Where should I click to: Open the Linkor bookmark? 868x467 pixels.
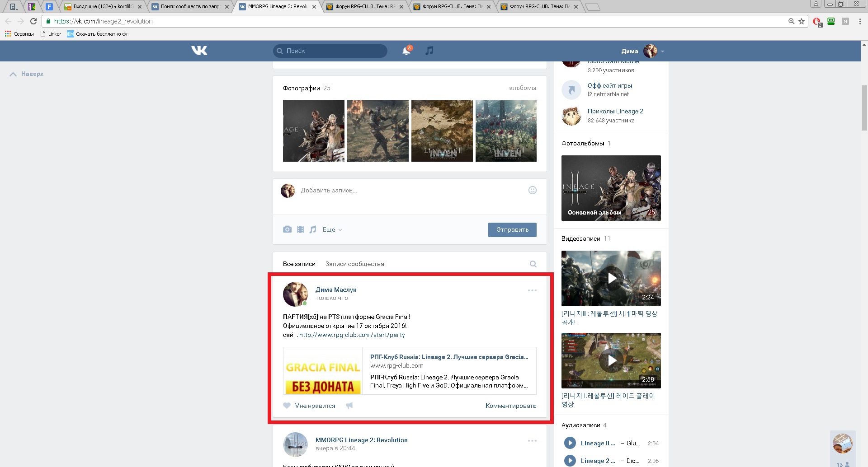click(x=51, y=34)
